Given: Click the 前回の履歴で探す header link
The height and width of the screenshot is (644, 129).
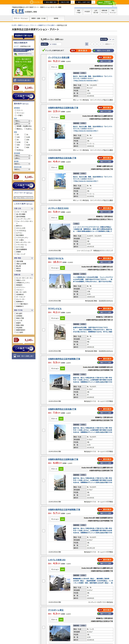Looking at the screenshot, I should (51, 2).
